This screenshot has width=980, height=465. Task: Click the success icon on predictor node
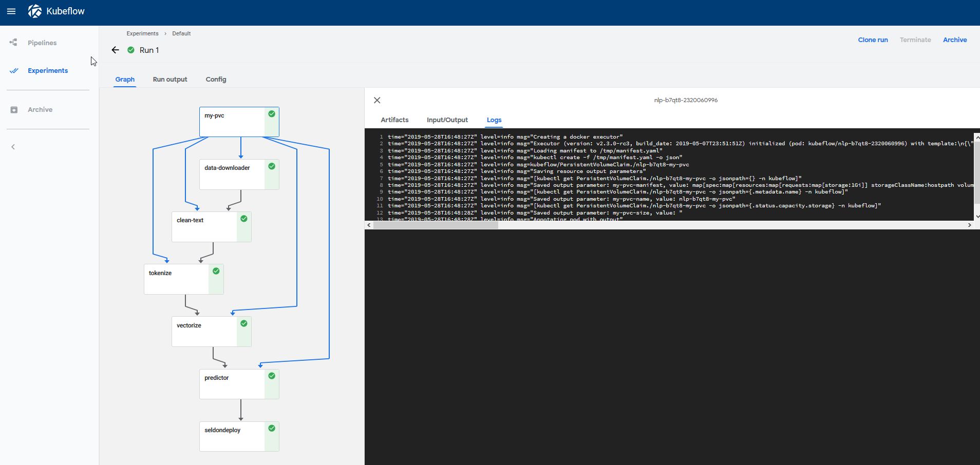coord(272,376)
